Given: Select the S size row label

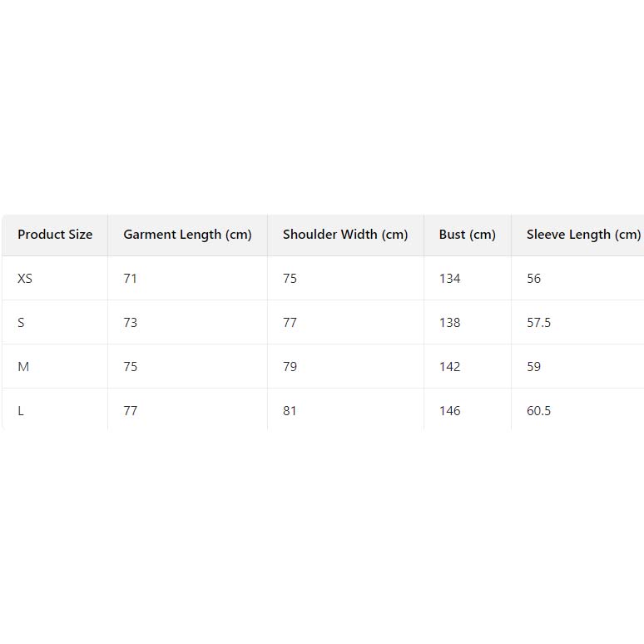Looking at the screenshot, I should (x=21, y=323).
